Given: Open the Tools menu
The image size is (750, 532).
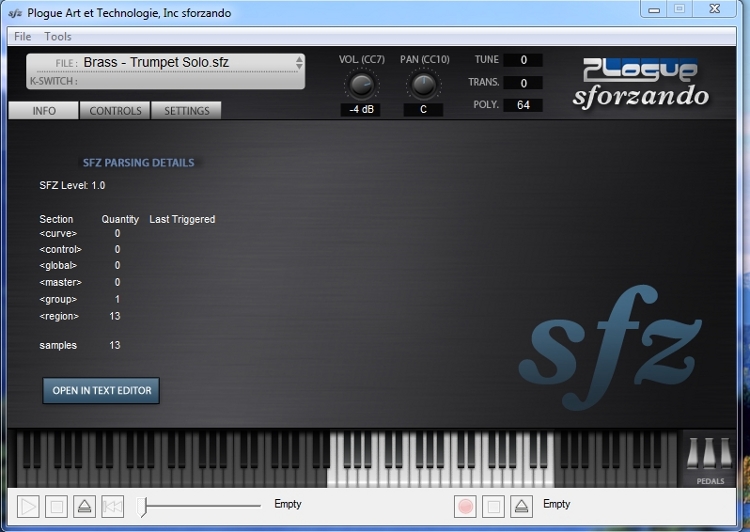Looking at the screenshot, I should pyautogui.click(x=58, y=36).
